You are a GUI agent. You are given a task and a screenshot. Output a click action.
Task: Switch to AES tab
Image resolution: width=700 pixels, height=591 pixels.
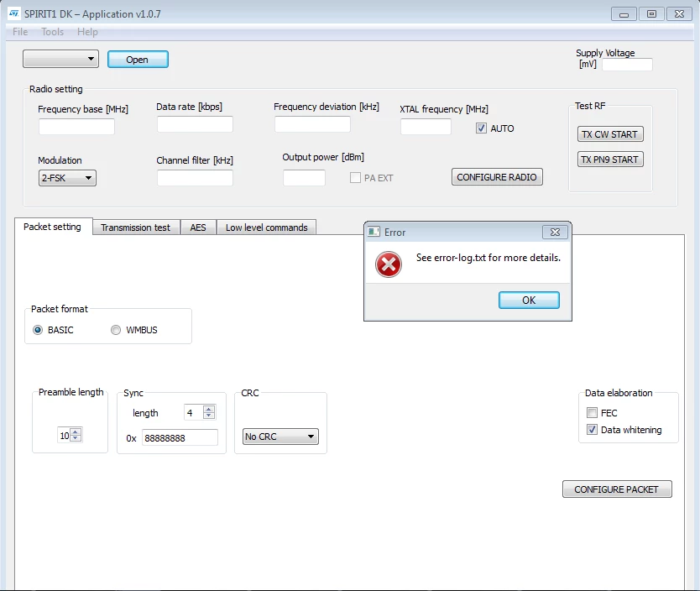coord(198,228)
